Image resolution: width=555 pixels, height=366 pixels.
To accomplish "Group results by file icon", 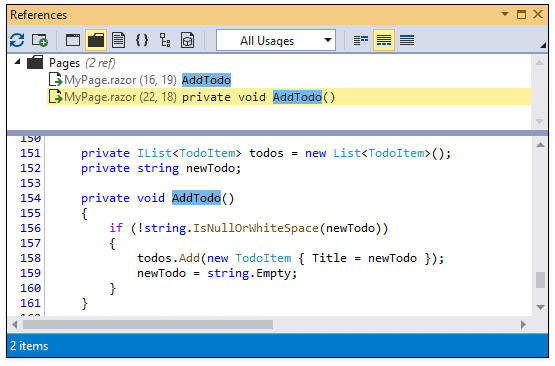I will 119,40.
